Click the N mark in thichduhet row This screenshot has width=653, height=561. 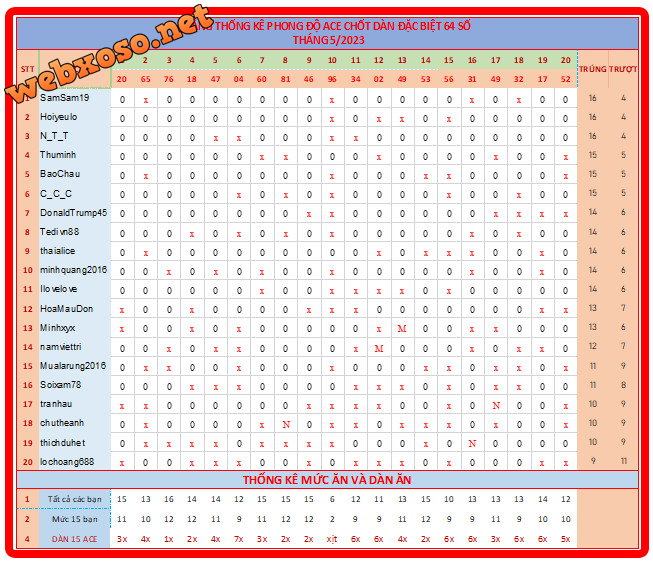(472, 444)
